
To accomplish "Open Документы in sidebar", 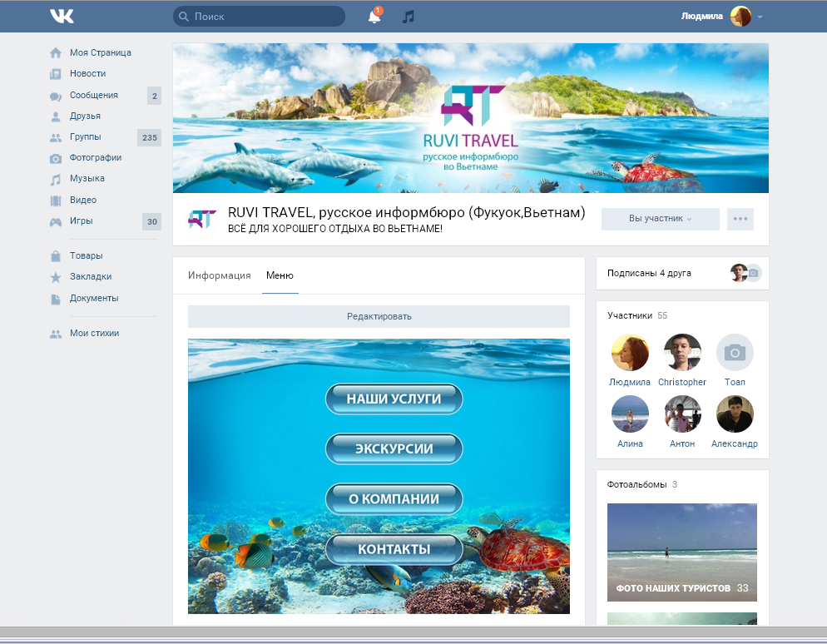I will click(x=94, y=298).
